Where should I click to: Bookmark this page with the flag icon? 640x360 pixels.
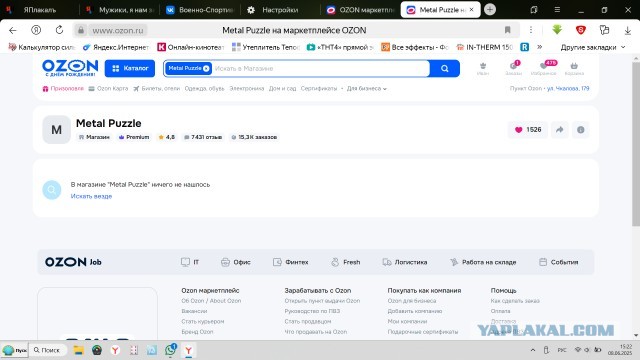507,30
